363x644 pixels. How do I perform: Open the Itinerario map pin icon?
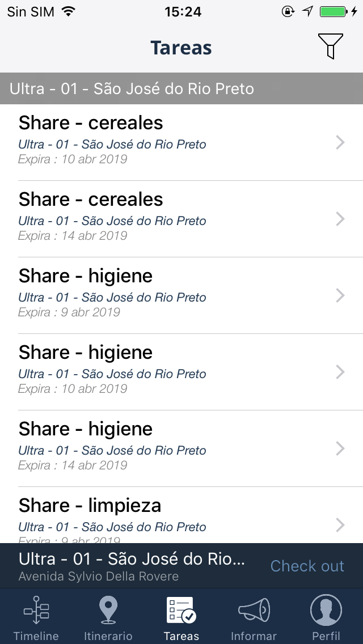[108, 611]
